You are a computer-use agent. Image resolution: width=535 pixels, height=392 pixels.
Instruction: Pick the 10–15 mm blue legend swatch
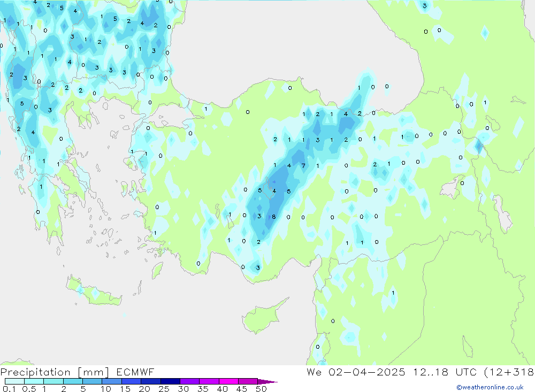[x=112, y=381]
